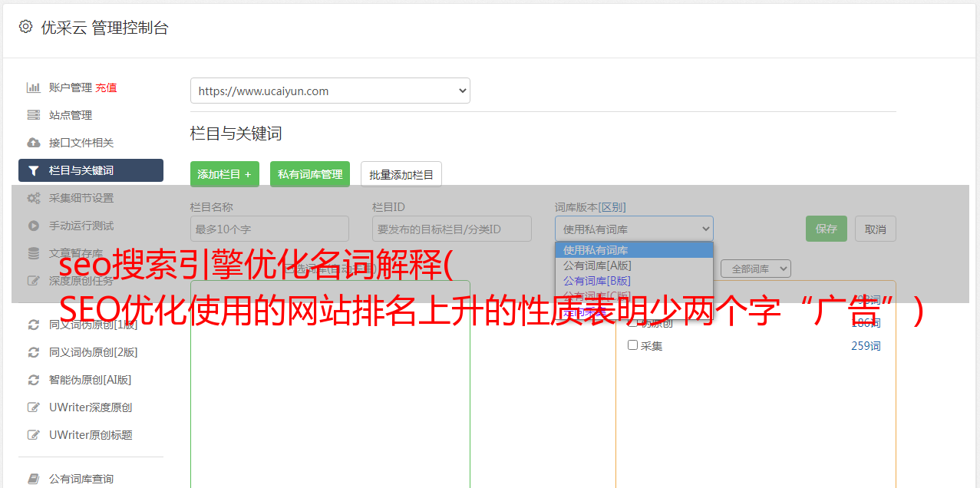This screenshot has height=488, width=980.
Task: Click the 栏目ID input field
Action: [x=452, y=229]
